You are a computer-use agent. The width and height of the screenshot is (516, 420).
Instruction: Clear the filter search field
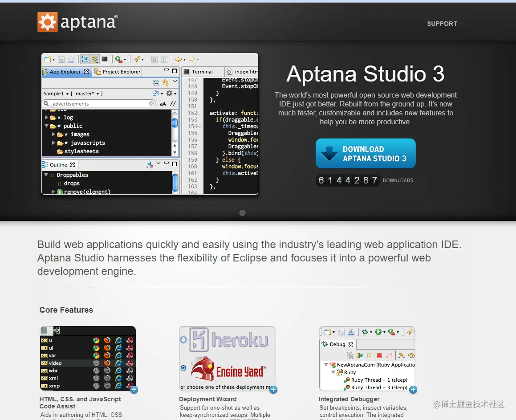coord(151,104)
